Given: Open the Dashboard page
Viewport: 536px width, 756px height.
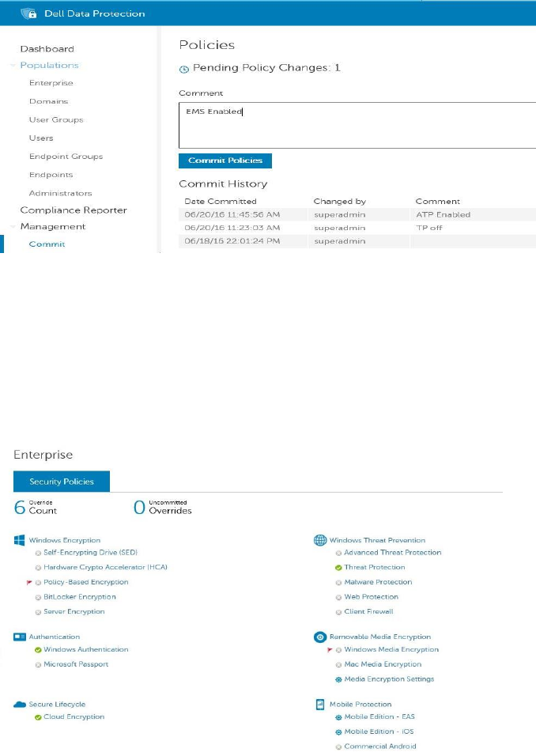Looking at the screenshot, I should (47, 49).
